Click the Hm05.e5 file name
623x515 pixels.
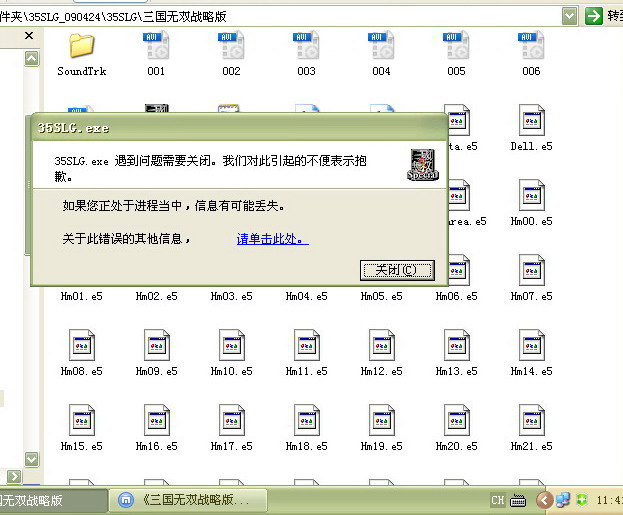pos(381,296)
